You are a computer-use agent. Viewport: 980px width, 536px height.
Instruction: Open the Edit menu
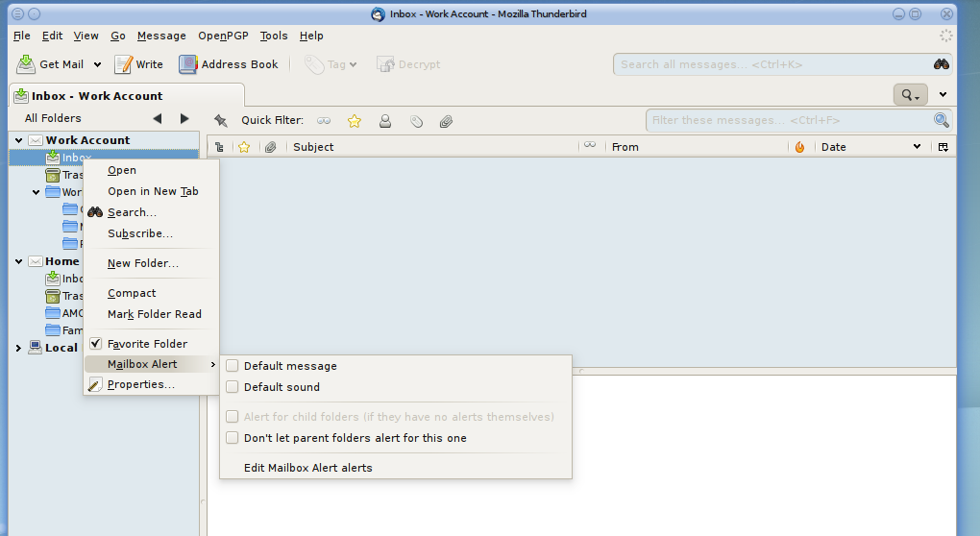pyautogui.click(x=52, y=36)
